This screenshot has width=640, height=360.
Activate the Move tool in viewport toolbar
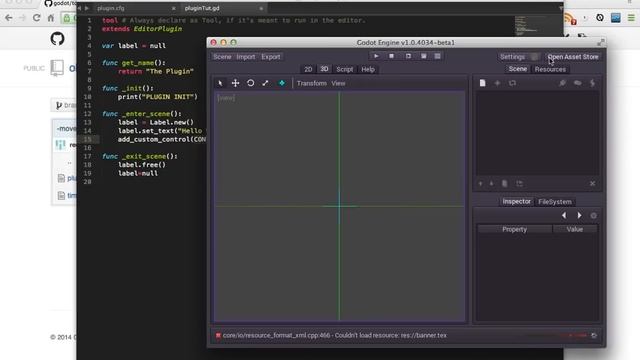pos(236,83)
